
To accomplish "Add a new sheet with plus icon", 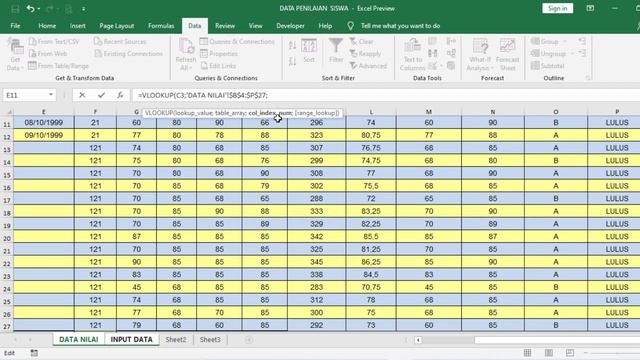I will click(x=249, y=340).
